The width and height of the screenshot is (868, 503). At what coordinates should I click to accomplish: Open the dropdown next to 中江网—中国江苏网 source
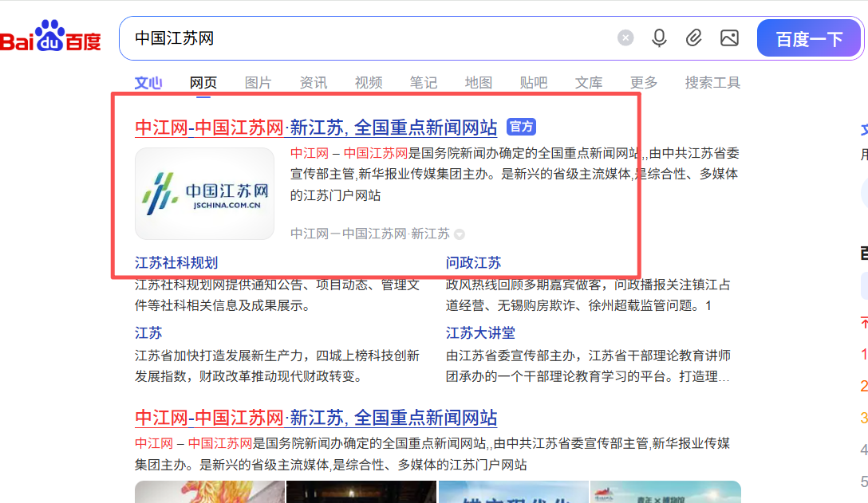[x=459, y=234]
